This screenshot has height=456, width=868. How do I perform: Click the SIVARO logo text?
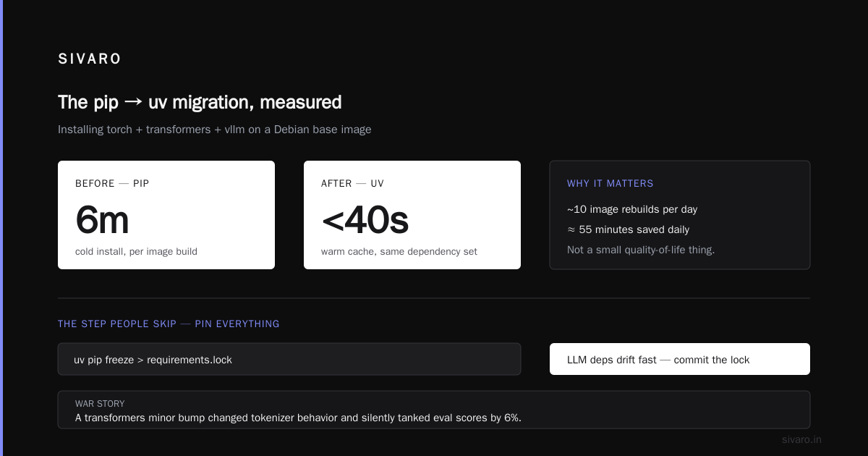point(90,59)
